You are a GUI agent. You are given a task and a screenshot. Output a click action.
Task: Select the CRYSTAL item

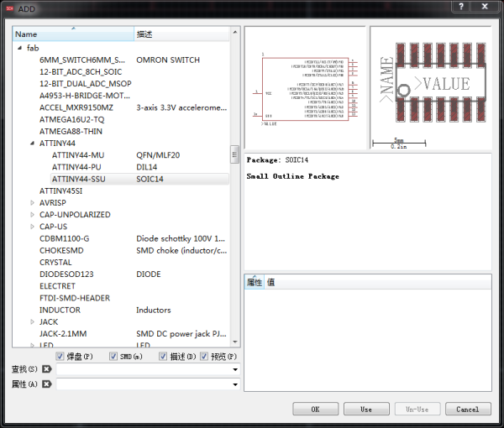(x=55, y=263)
